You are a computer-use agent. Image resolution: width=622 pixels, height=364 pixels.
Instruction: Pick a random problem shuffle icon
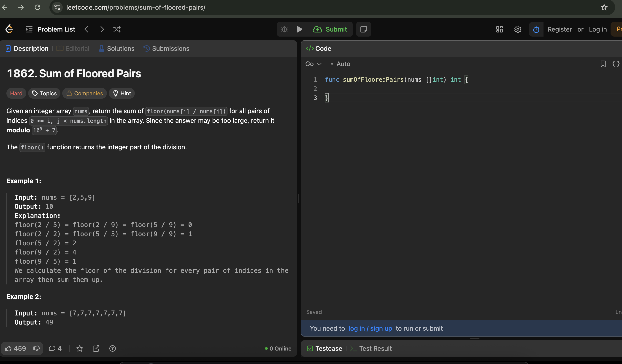coord(117,29)
